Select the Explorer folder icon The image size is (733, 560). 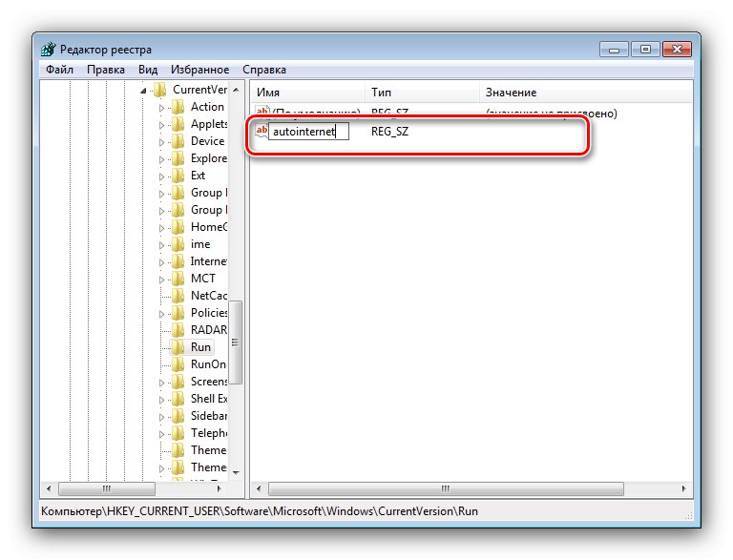178,158
